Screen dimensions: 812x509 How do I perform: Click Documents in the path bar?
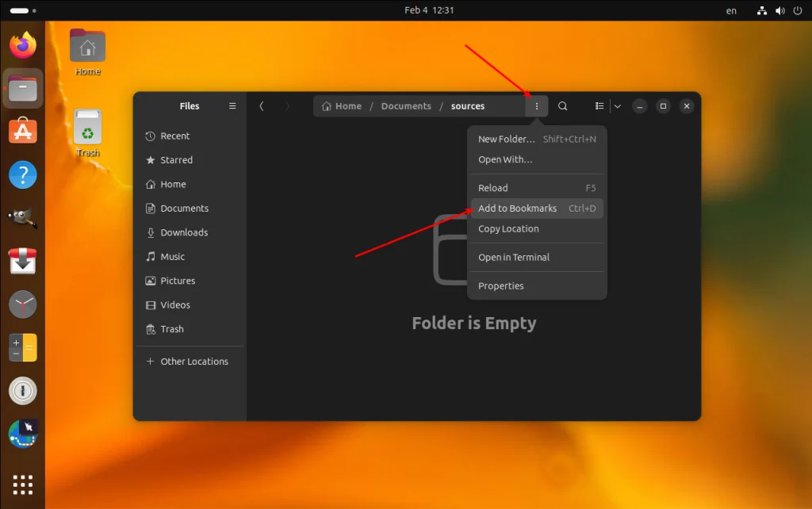(x=406, y=106)
